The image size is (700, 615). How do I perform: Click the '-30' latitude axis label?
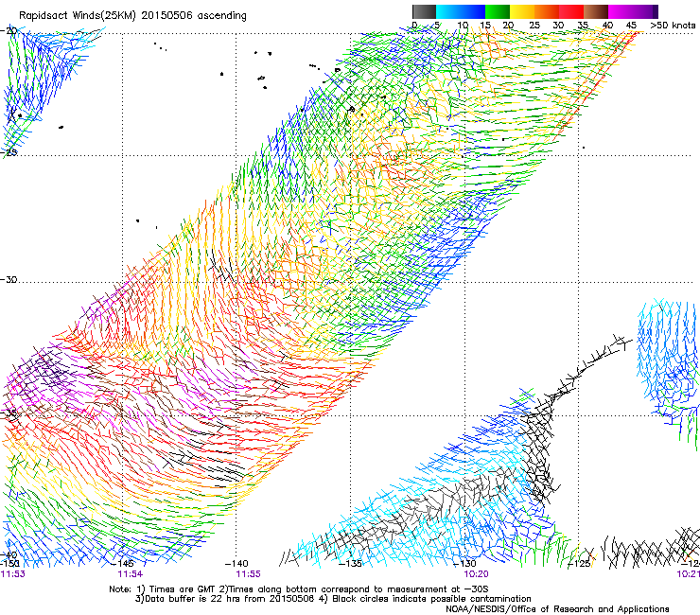pos(9,279)
